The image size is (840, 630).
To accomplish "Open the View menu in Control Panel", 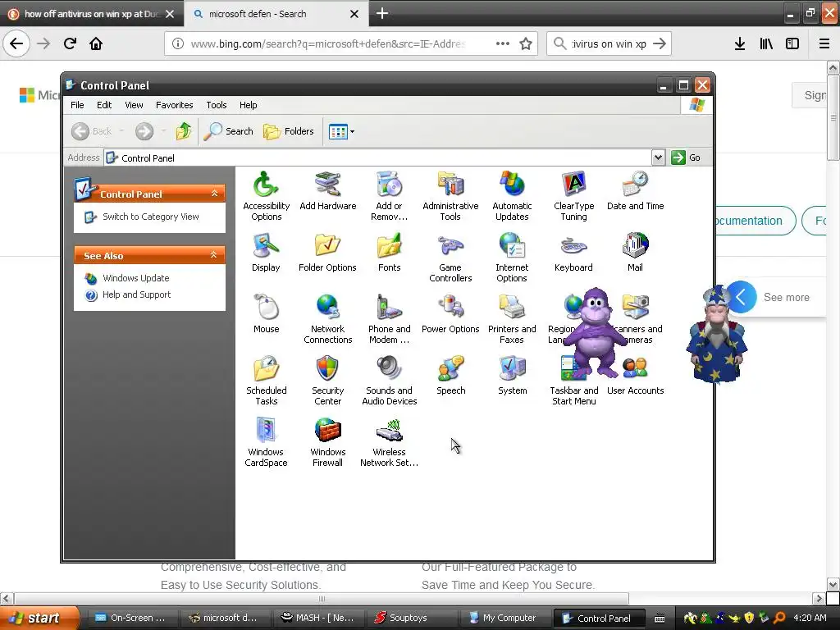I will (x=134, y=105).
